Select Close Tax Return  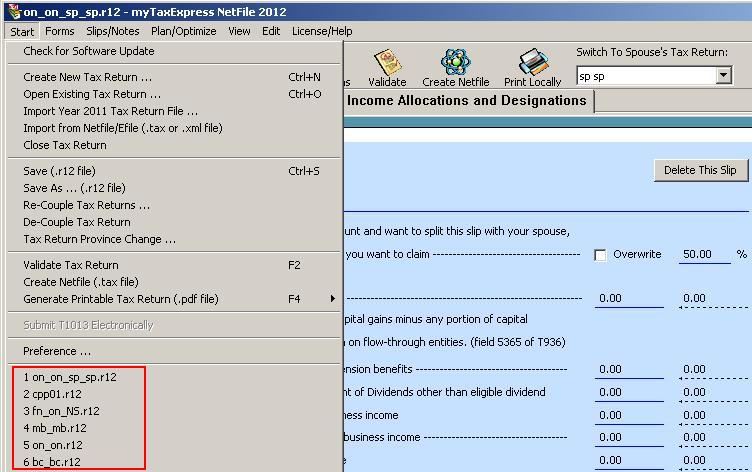(174, 145)
